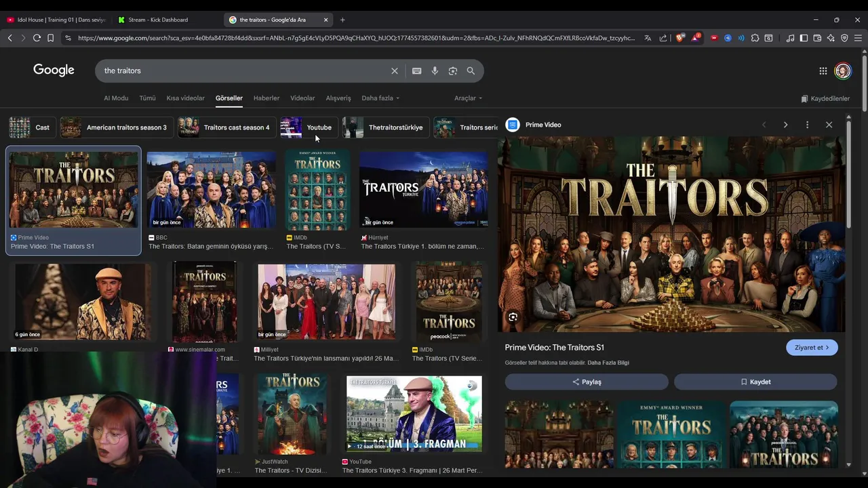Select the Görseller tab
868x488 pixels.
coord(229,98)
